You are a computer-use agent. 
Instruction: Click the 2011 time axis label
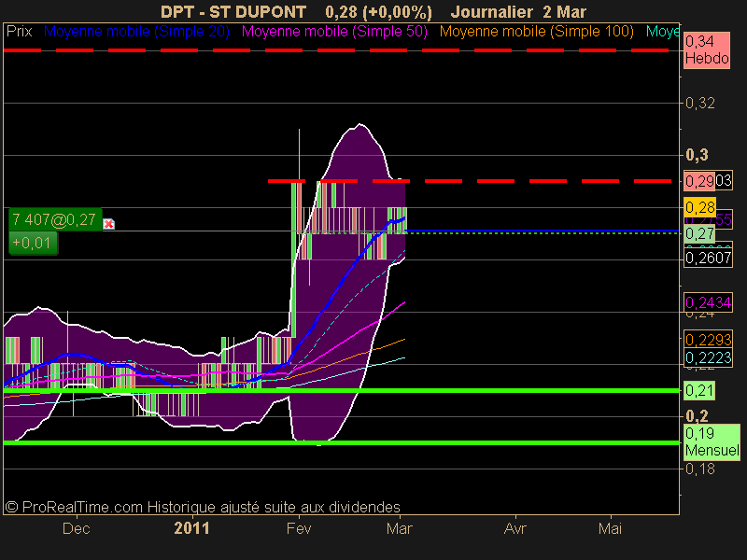(192, 528)
